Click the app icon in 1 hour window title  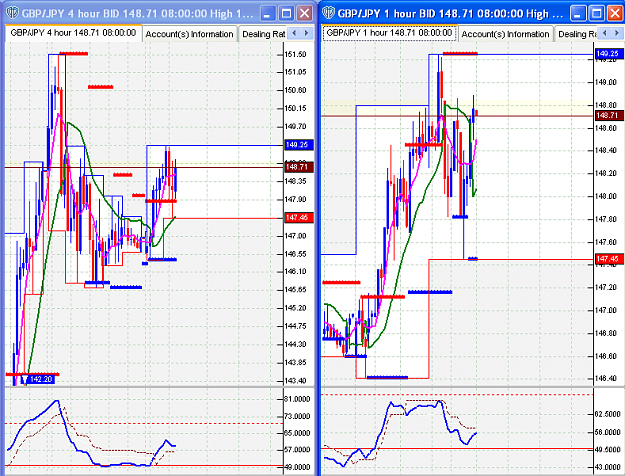point(328,13)
